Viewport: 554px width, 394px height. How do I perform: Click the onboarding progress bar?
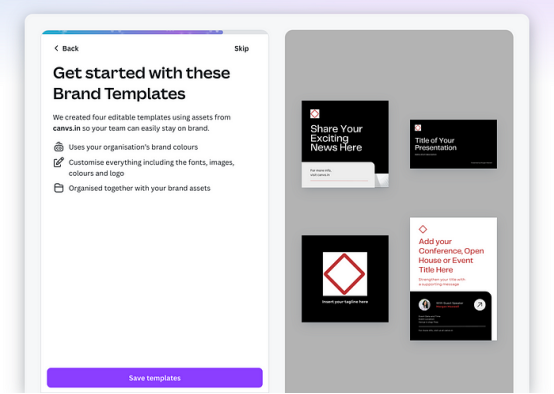click(155, 32)
